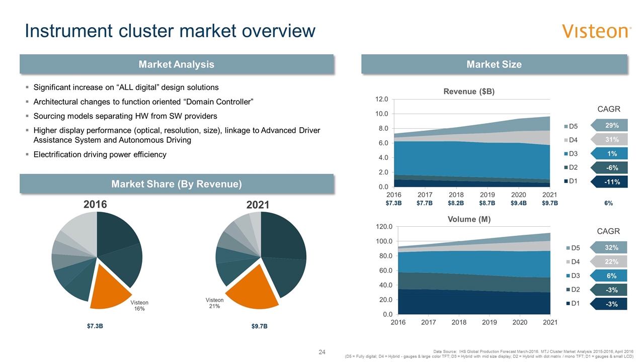Click the -6% CAGR badge
Image resolution: width=644 pixels, height=362 pixels.
point(608,167)
